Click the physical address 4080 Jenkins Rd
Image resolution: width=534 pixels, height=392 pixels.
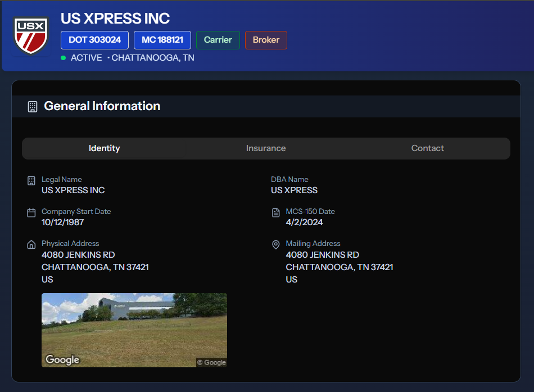pyautogui.click(x=78, y=255)
